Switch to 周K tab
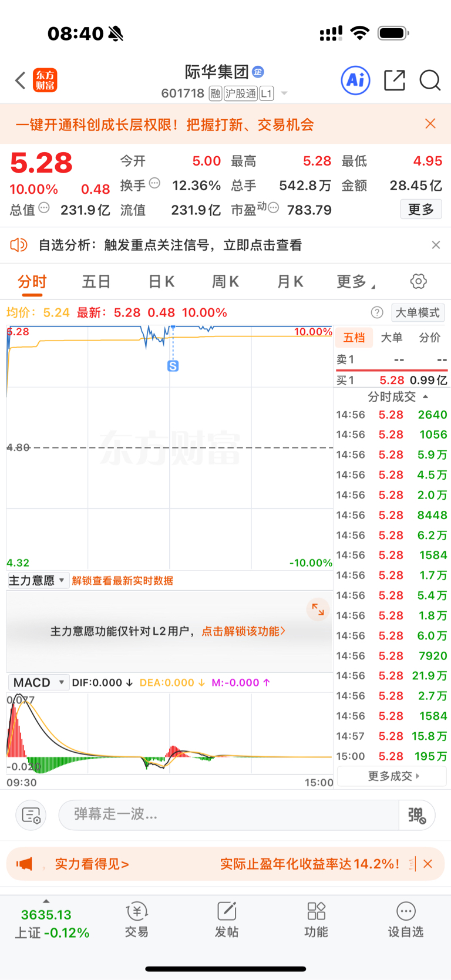This screenshot has width=451, height=980. (x=225, y=282)
